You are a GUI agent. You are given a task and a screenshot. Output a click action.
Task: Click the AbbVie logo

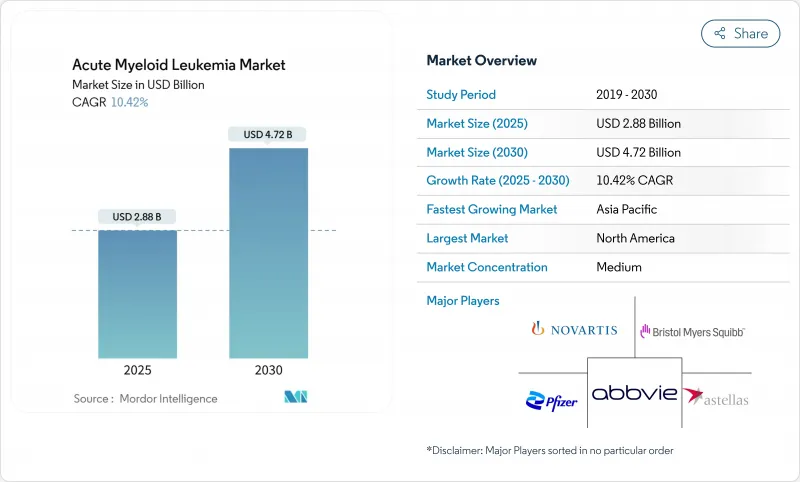(x=634, y=394)
